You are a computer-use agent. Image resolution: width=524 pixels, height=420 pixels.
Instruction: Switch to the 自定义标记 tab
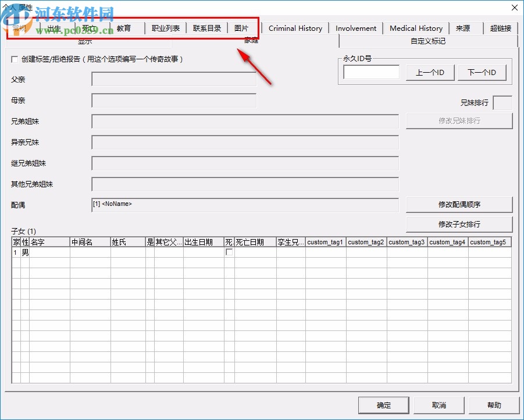click(428, 41)
